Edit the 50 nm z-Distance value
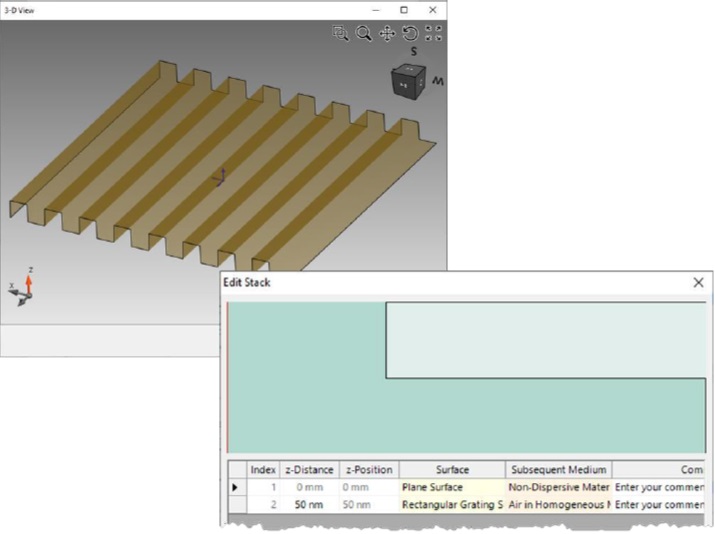Image resolution: width=715 pixels, height=534 pixels. pos(309,504)
